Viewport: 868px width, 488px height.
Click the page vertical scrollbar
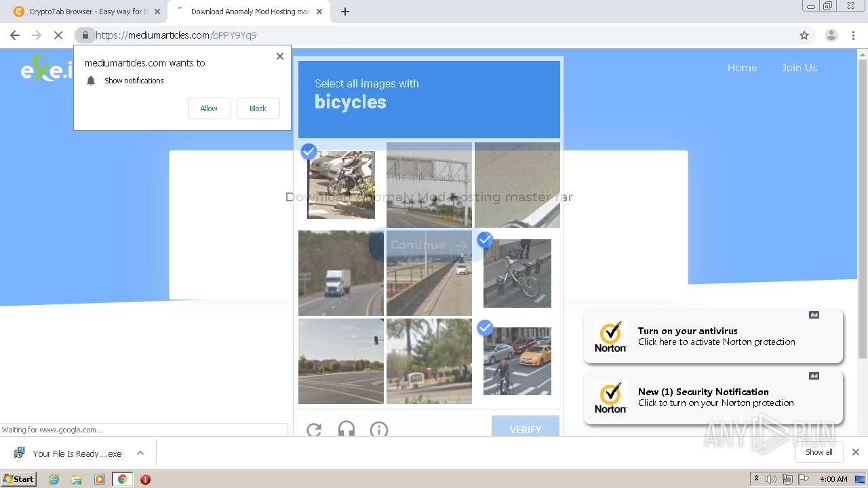point(863,210)
